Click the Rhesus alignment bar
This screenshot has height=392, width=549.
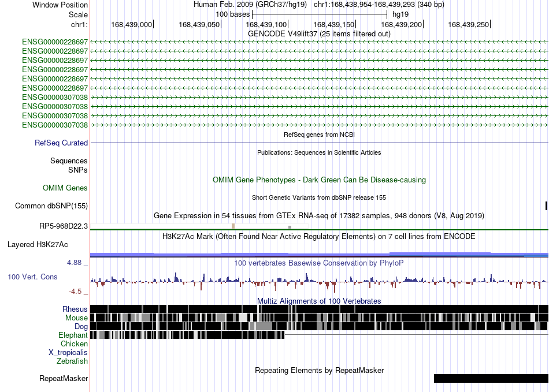(x=319, y=309)
